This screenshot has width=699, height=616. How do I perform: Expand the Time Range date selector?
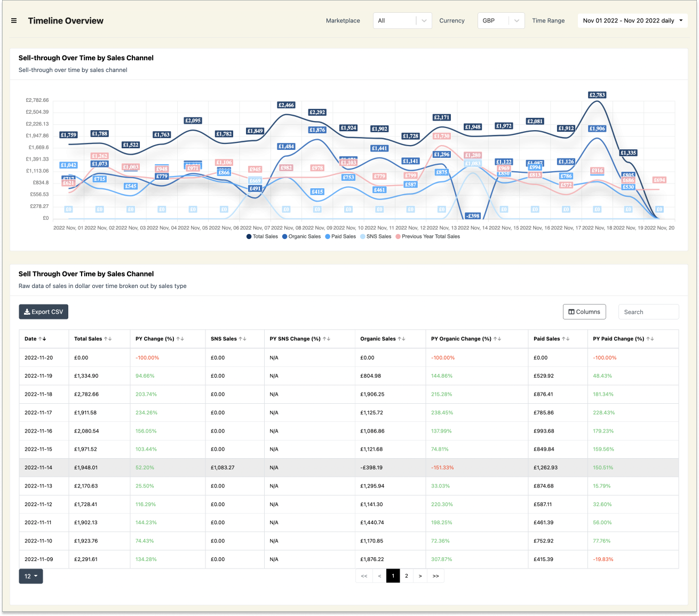(632, 21)
